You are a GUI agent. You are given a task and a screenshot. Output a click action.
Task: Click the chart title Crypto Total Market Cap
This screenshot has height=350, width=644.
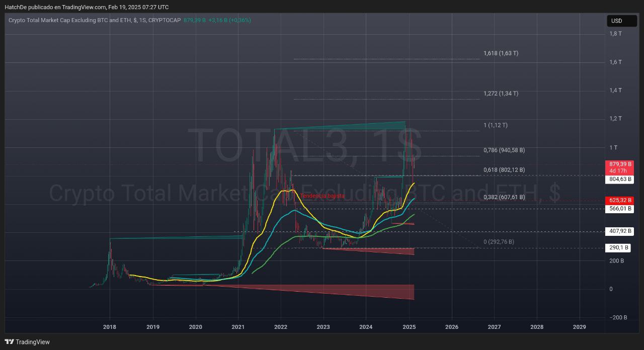[95, 20]
